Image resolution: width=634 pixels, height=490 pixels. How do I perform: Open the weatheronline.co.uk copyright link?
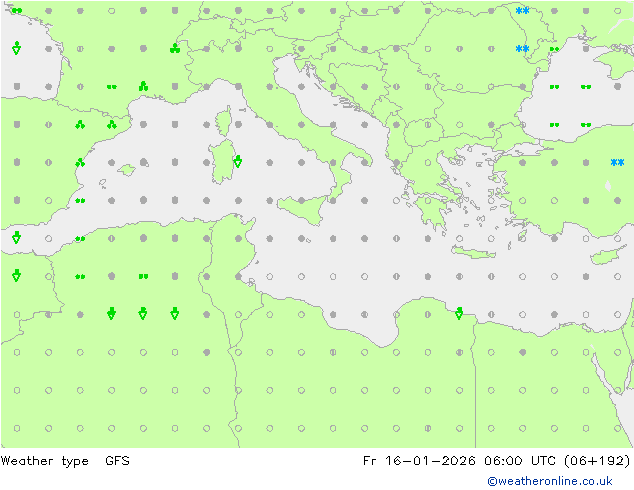pyautogui.click(x=550, y=481)
